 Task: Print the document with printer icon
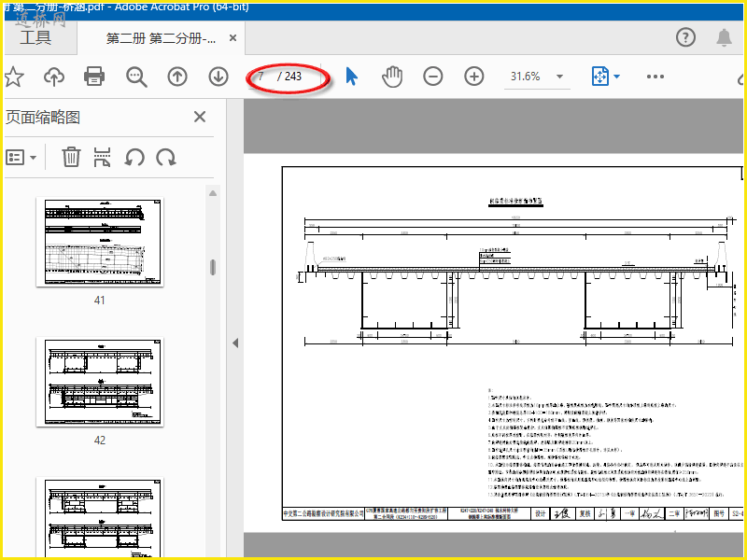94,77
